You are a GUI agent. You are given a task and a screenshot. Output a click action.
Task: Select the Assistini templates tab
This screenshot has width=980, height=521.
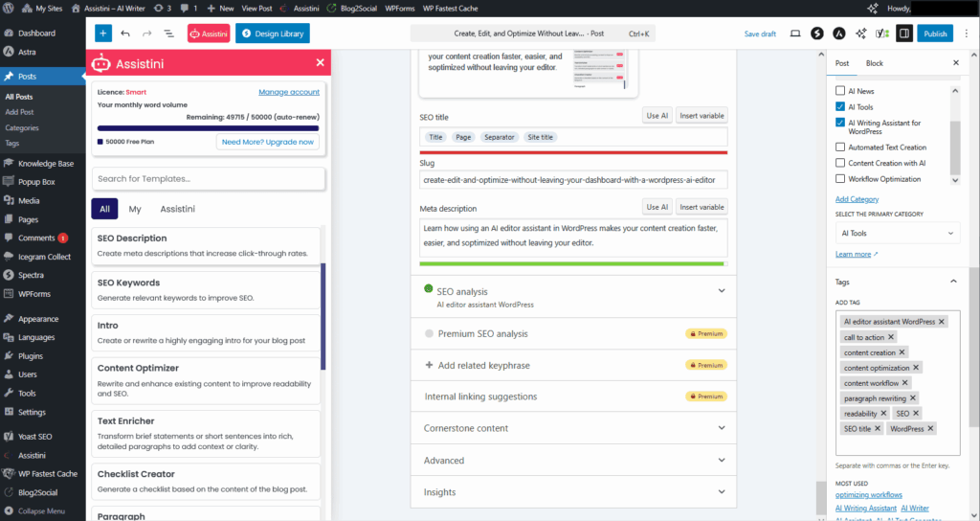point(177,209)
